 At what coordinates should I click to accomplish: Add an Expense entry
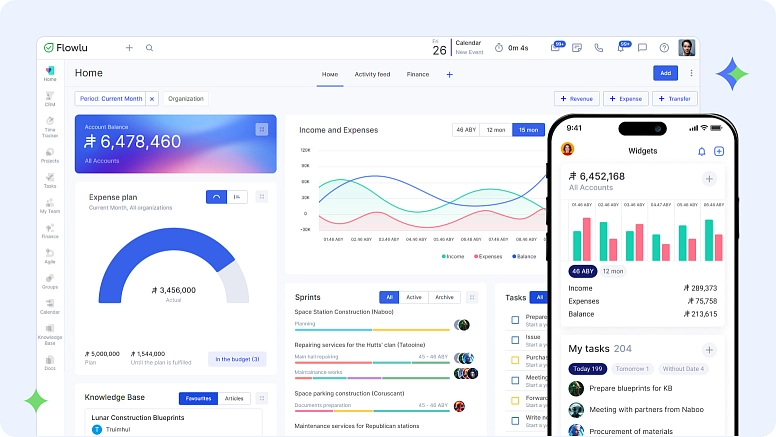pos(626,98)
